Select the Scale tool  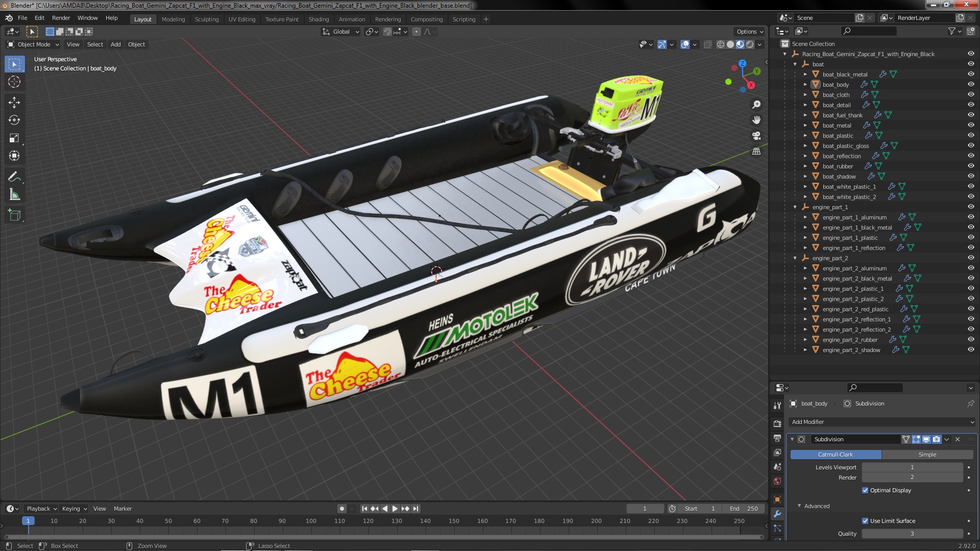click(x=14, y=138)
